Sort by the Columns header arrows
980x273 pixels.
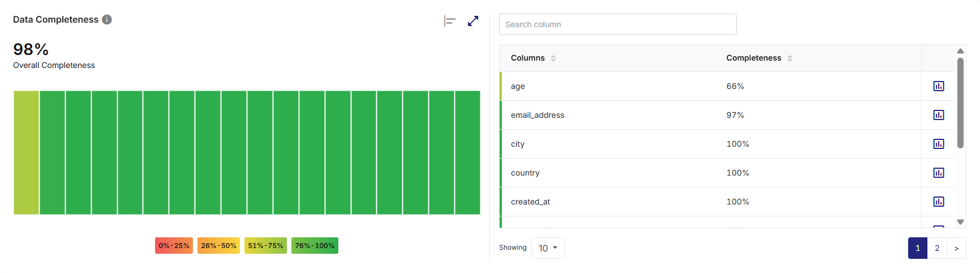[553, 58]
